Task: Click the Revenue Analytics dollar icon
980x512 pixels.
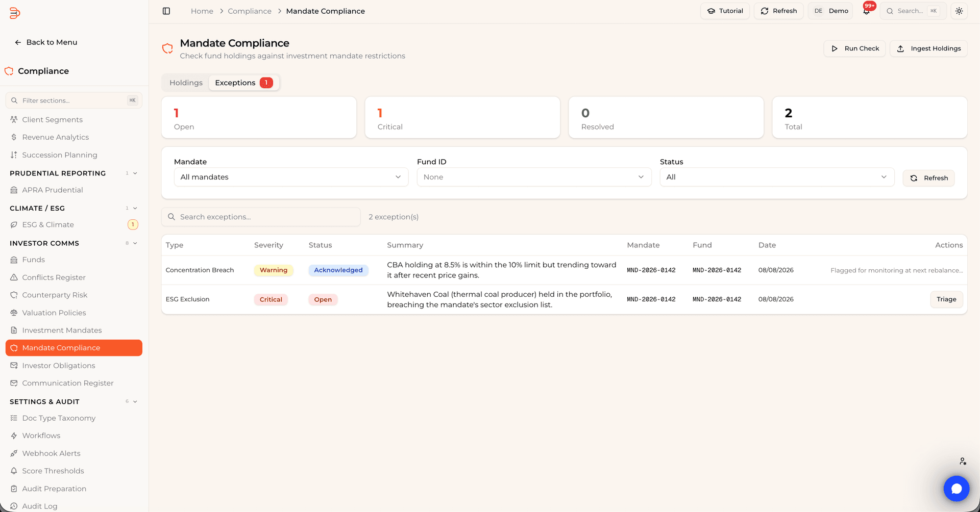Action: tap(14, 137)
